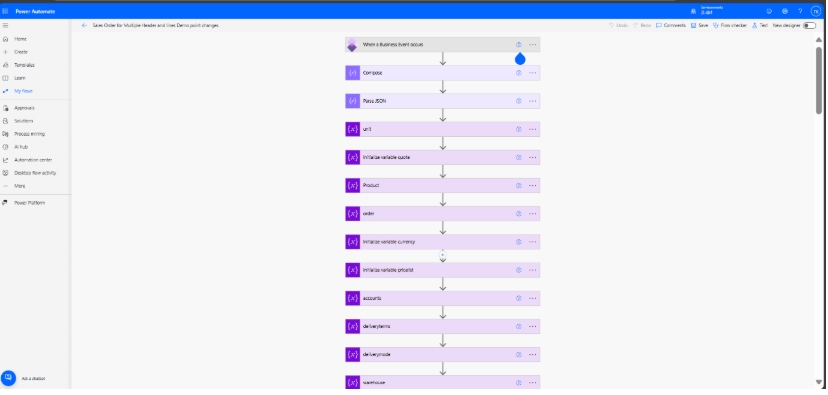Insert a step using the plus button
This screenshot has height=395, width=828.
(x=443, y=255)
